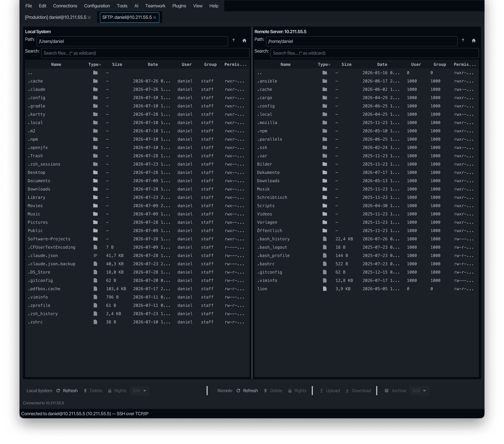
Task: Click folder icon of remote parent directory row
Action: pos(325,73)
